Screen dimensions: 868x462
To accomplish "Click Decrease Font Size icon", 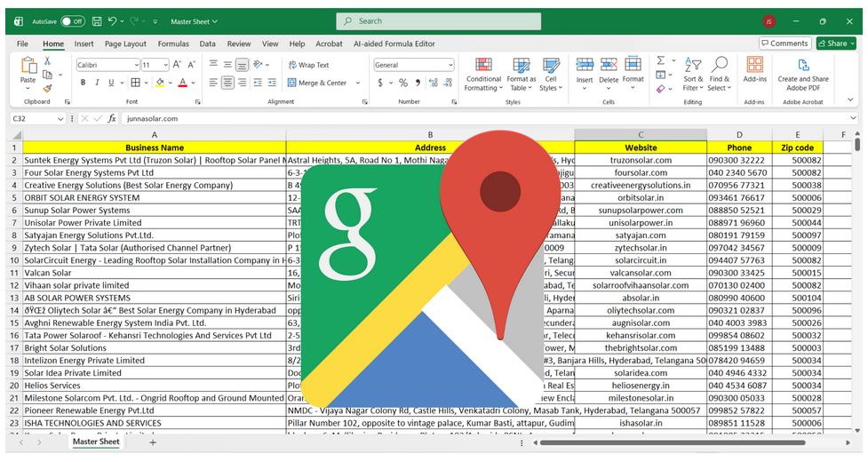I will click(192, 65).
